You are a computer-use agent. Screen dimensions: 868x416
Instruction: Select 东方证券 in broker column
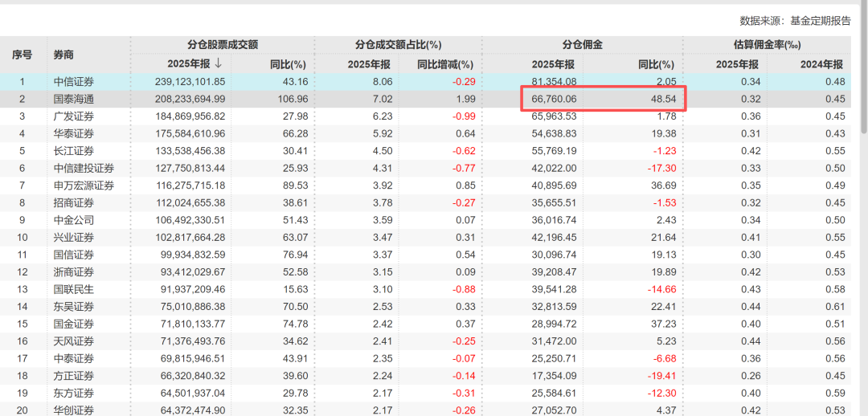point(74,394)
